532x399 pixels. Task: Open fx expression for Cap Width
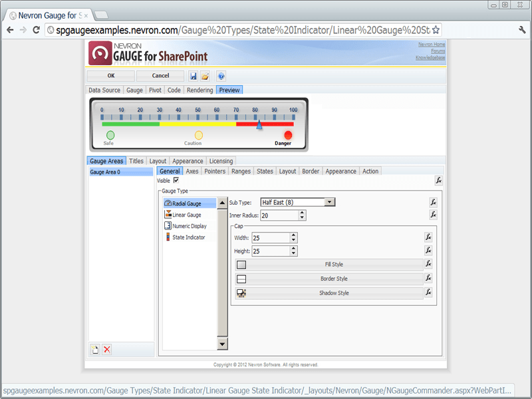coord(428,237)
